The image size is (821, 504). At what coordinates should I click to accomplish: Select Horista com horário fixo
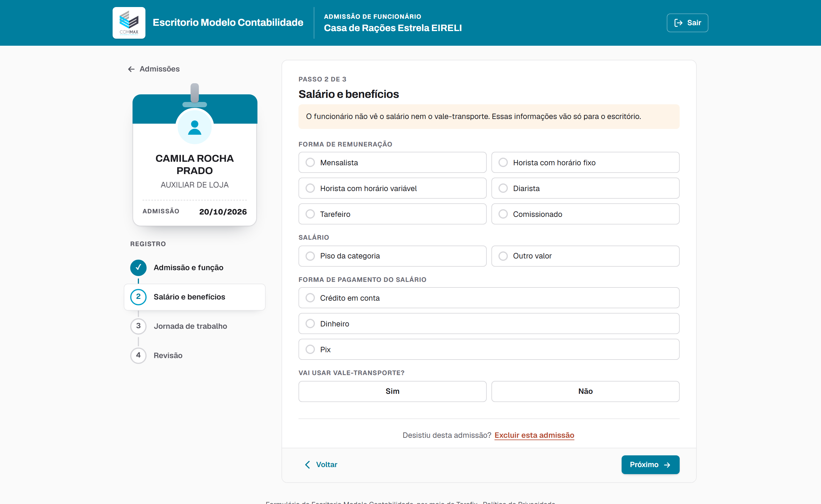point(585,162)
